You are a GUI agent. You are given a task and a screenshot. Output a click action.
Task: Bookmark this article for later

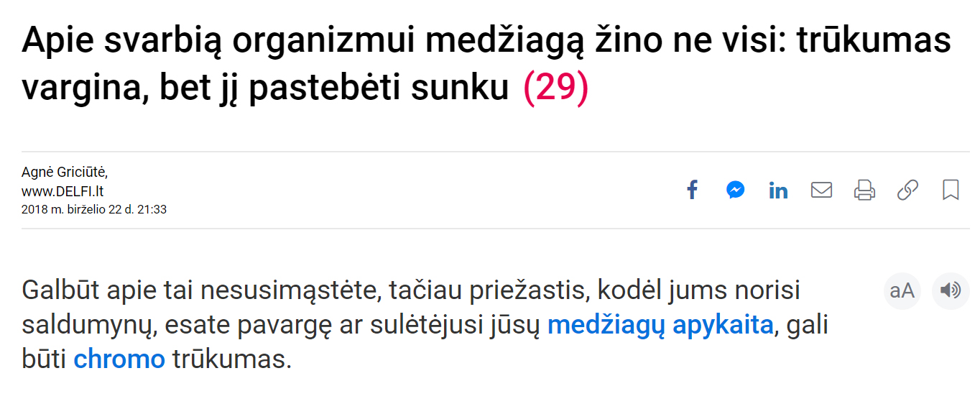tap(951, 190)
